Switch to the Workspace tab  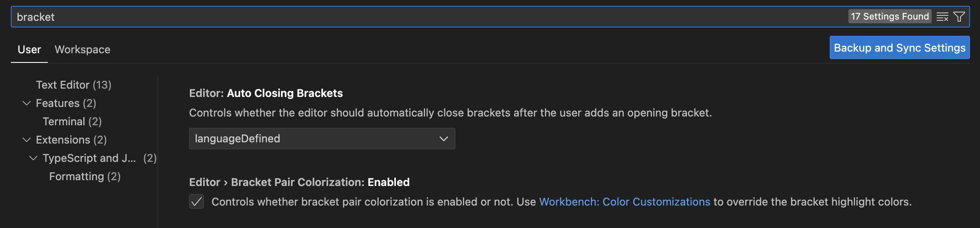coord(82,50)
